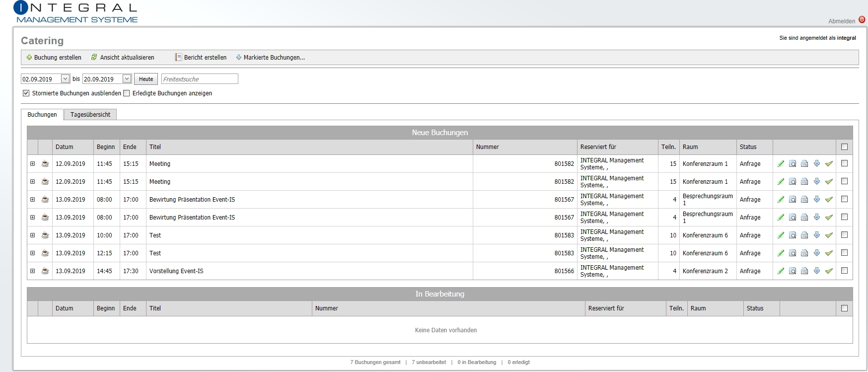Click '7 unbearbeitet' in the footer

point(429,363)
